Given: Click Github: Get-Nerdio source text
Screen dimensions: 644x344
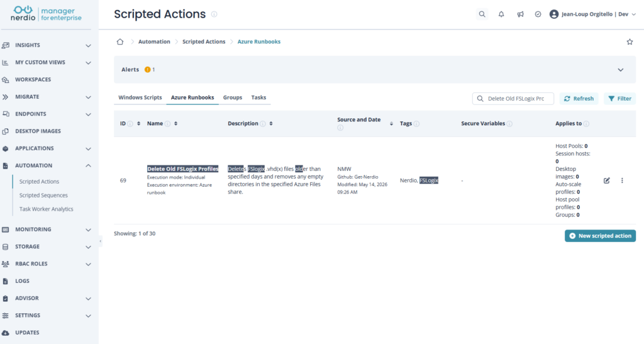Looking at the screenshot, I should [358, 177].
